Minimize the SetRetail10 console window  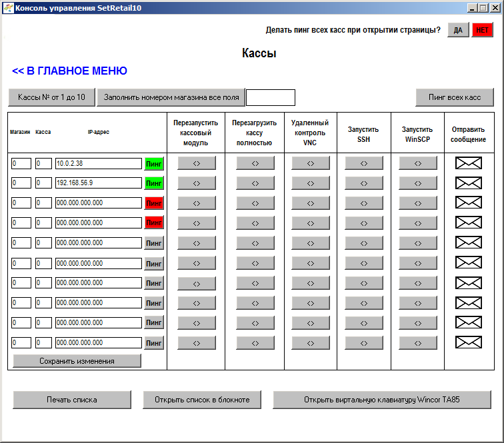pyautogui.click(x=472, y=8)
